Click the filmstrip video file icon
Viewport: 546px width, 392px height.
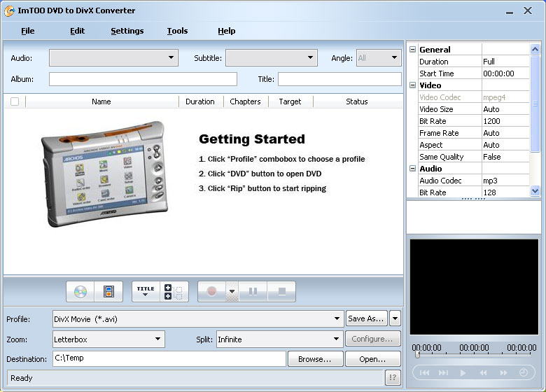click(x=108, y=291)
